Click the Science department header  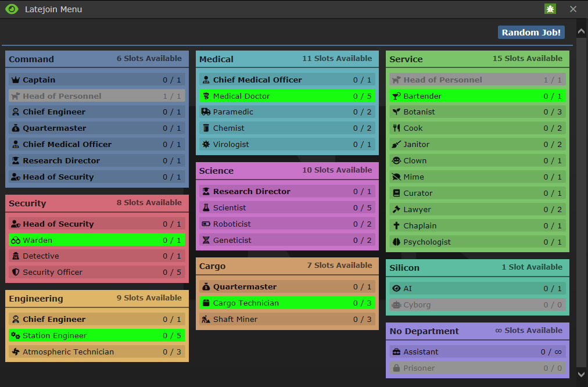(287, 171)
